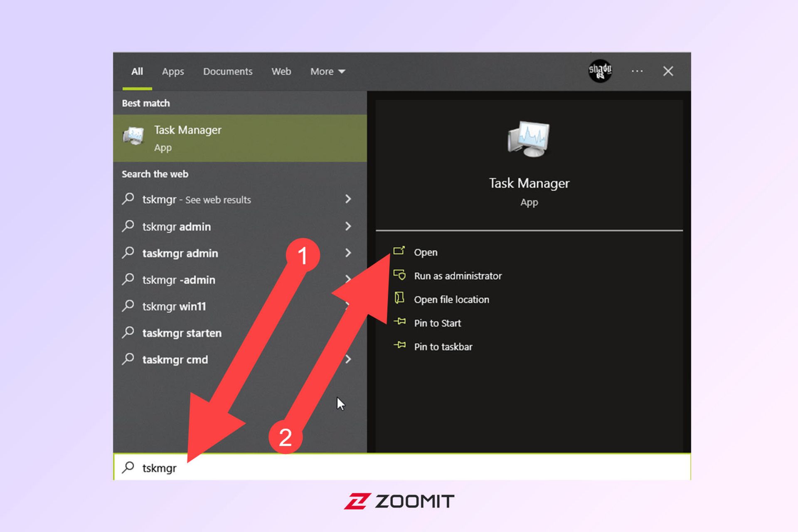Screen dimensions: 798x532
Task: Select the taskmgr admin suggestion
Action: [x=180, y=253]
